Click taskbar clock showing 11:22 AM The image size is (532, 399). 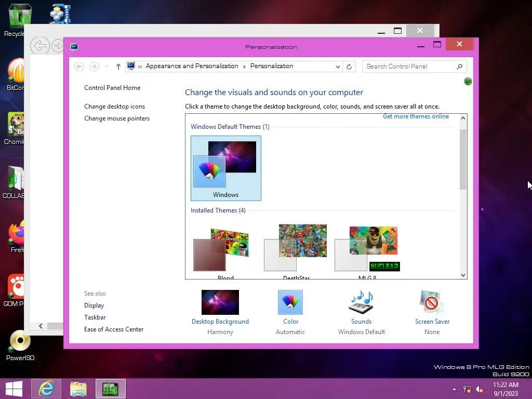[506, 389]
